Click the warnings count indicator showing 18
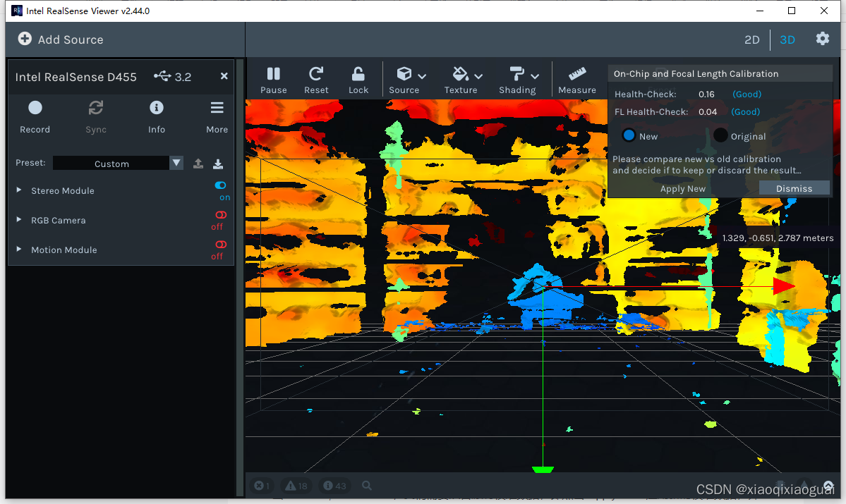 [x=296, y=486]
